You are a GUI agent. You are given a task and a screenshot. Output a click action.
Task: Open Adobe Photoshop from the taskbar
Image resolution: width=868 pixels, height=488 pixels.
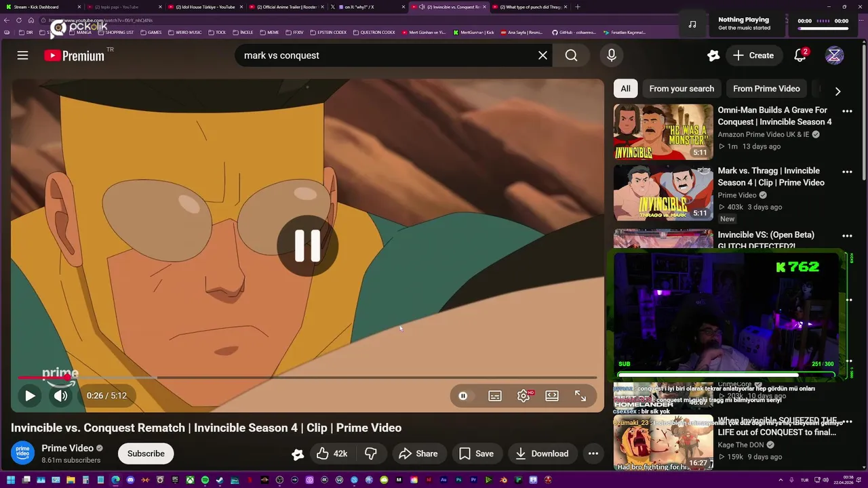coord(458,480)
